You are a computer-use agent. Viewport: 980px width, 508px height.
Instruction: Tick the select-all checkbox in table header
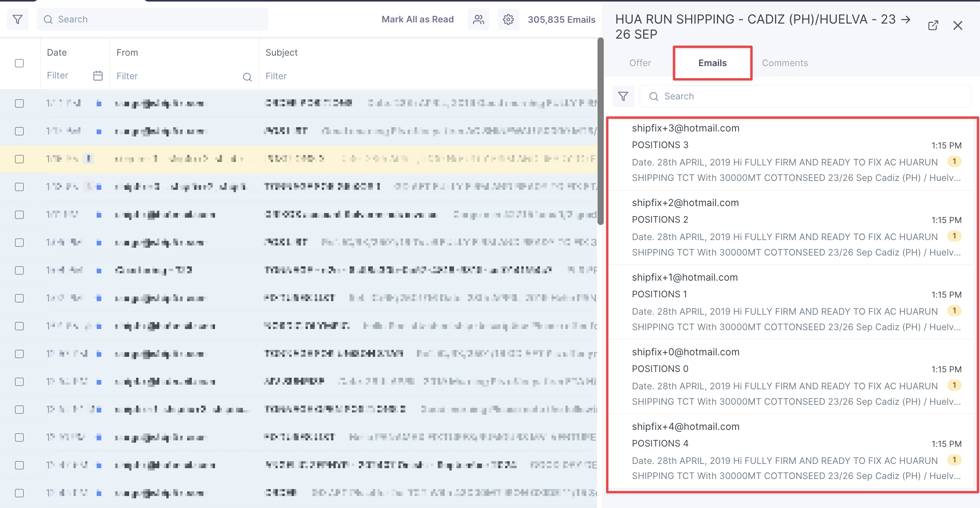pos(19,63)
